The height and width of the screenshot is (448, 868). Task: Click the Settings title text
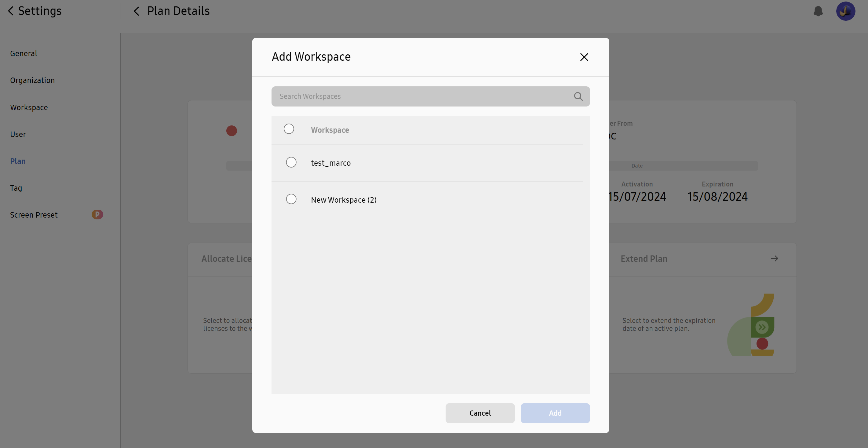coord(40,11)
